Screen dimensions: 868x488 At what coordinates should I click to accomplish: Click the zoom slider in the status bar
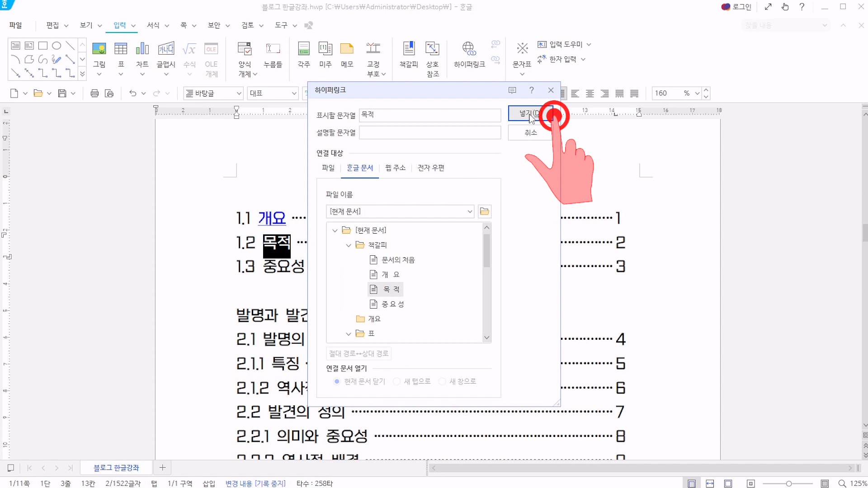[788, 483]
